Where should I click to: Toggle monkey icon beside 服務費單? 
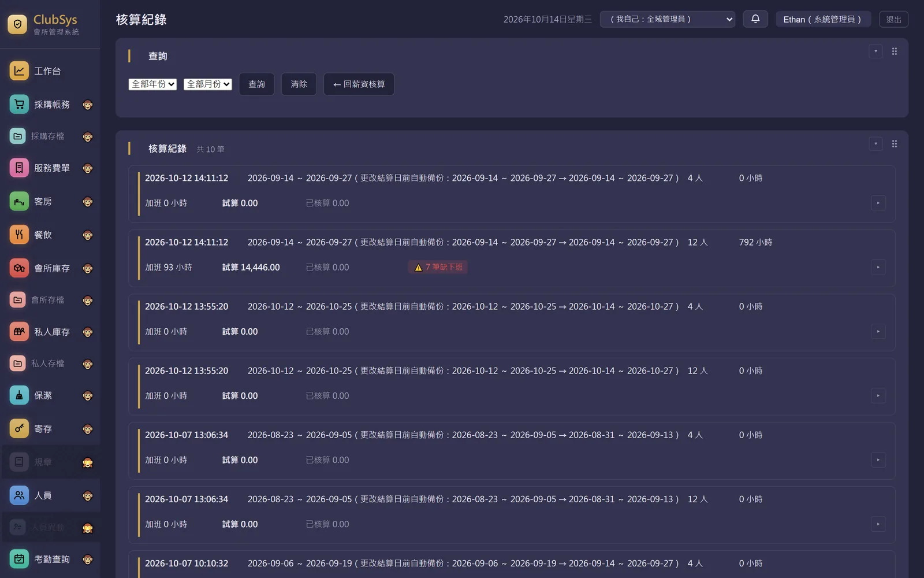[x=88, y=168]
